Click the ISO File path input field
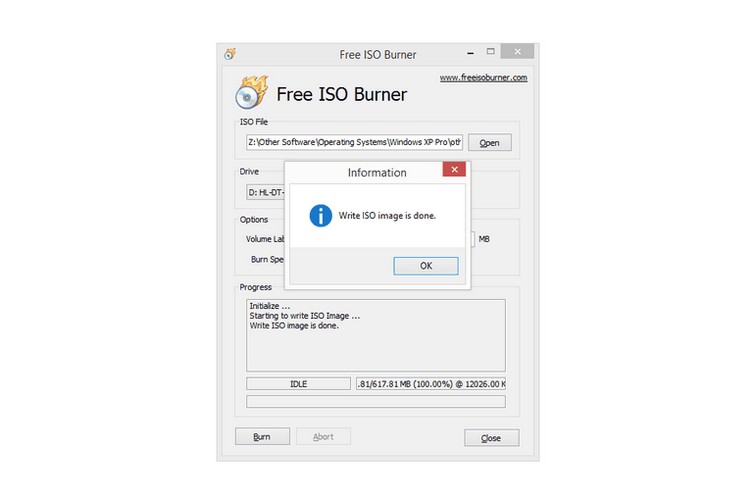The height and width of the screenshot is (502, 753). [x=354, y=142]
